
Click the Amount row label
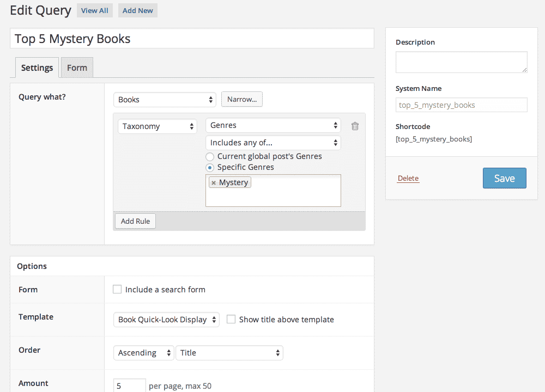point(33,383)
